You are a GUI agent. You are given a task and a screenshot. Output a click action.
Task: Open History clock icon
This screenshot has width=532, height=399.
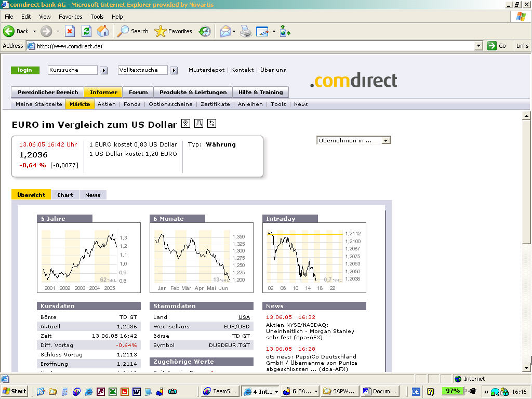click(205, 31)
